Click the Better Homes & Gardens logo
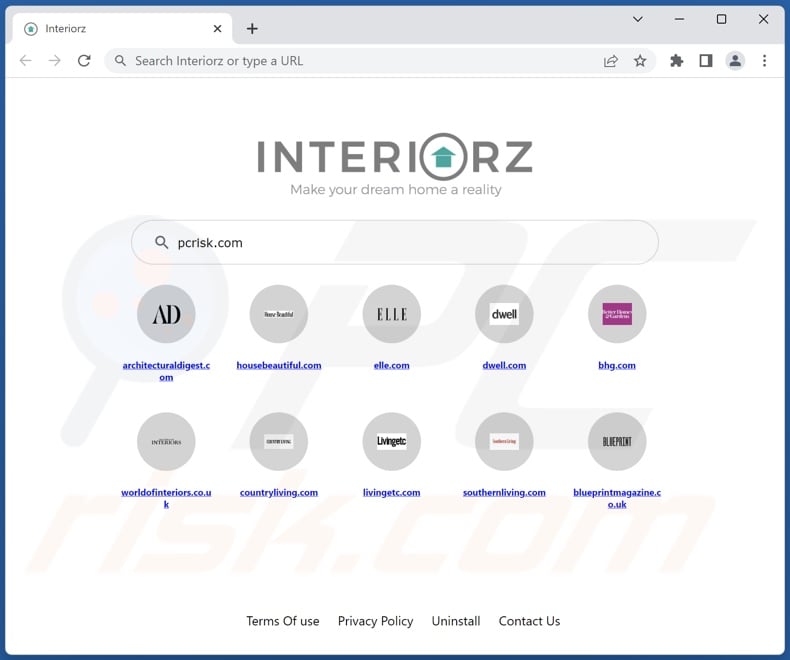Screen dimensions: 790x660 click(617, 314)
